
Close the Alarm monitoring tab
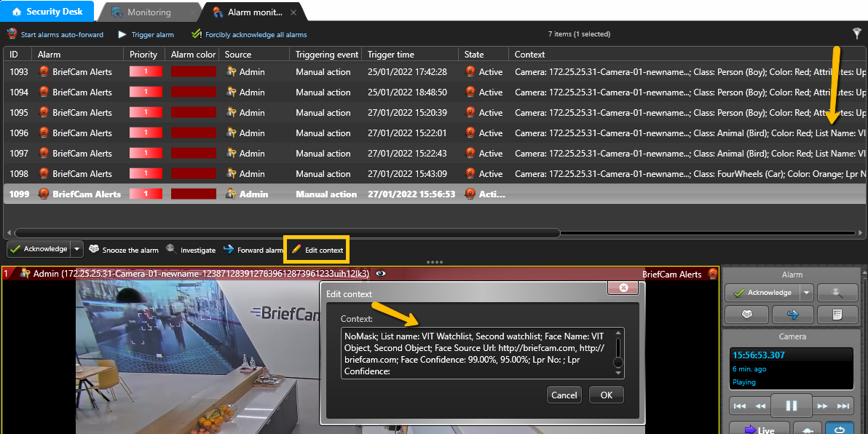(x=293, y=12)
